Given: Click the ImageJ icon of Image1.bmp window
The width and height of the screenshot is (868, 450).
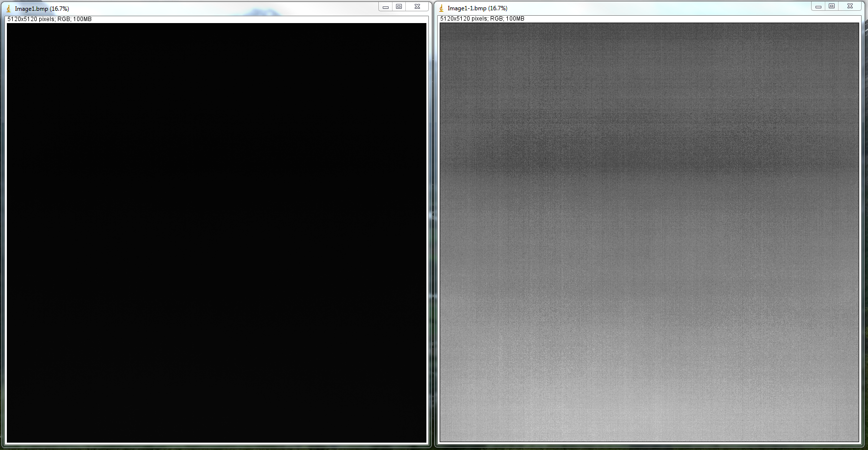Looking at the screenshot, I should (x=8, y=9).
